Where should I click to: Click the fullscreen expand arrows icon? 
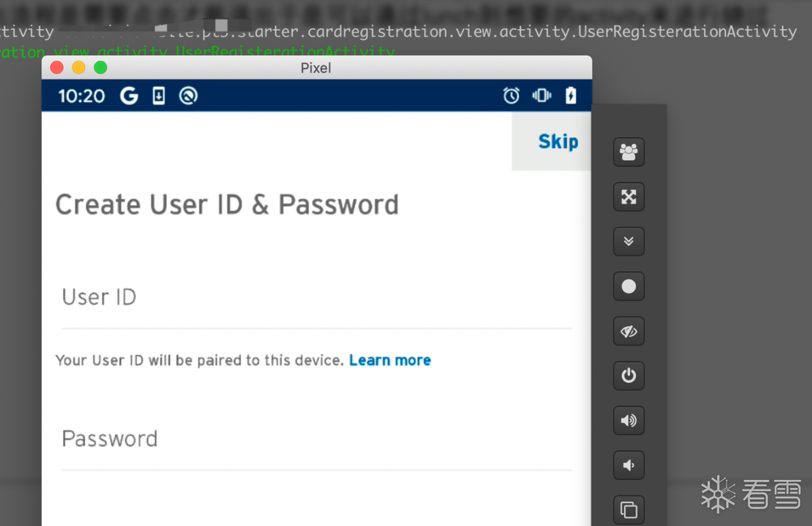[629, 197]
